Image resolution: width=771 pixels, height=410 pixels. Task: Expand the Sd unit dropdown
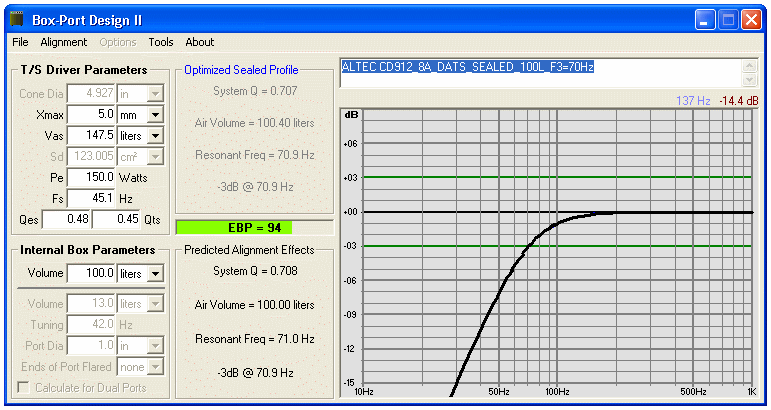pos(155,157)
